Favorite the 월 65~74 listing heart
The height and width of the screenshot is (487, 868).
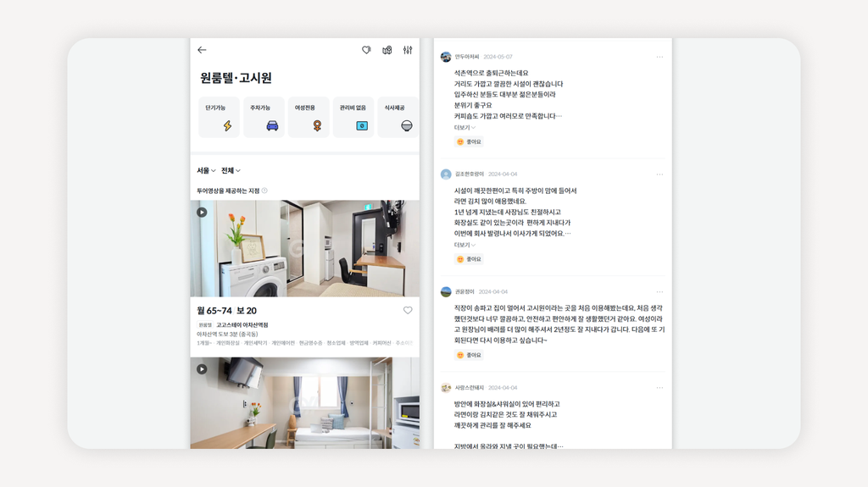click(x=408, y=311)
